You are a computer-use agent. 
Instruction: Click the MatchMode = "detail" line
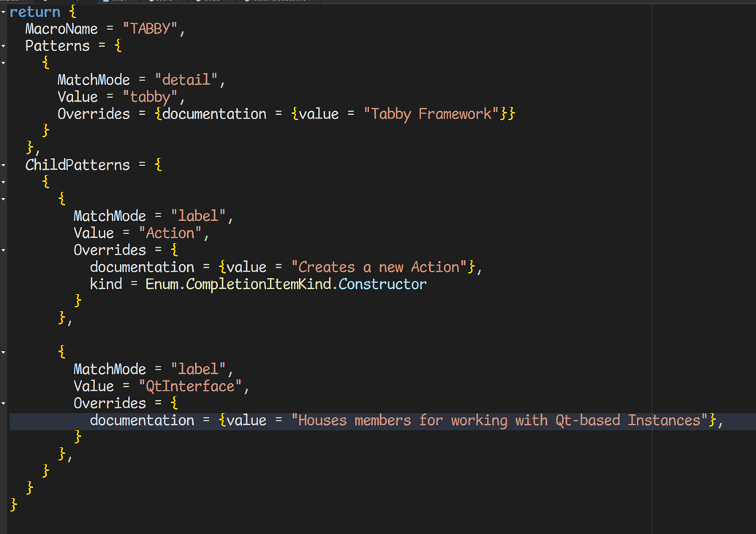[x=132, y=79]
